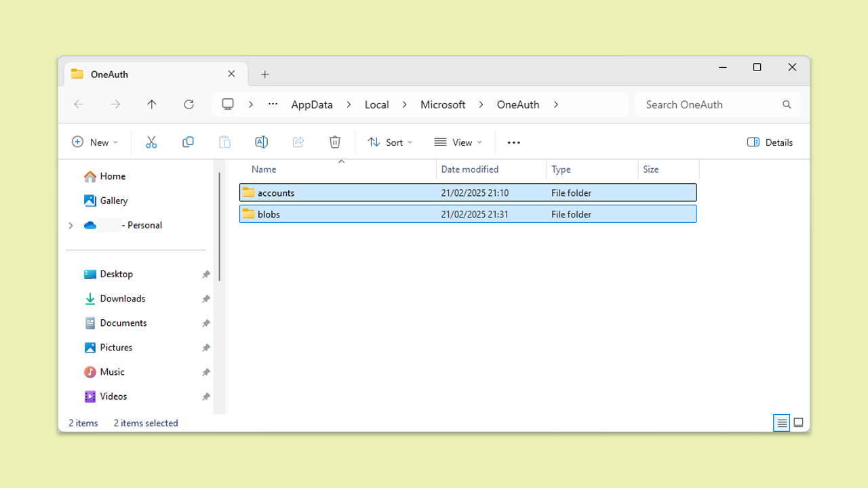Viewport: 868px width, 488px height.
Task: Select the accounts folder
Action: [x=276, y=193]
